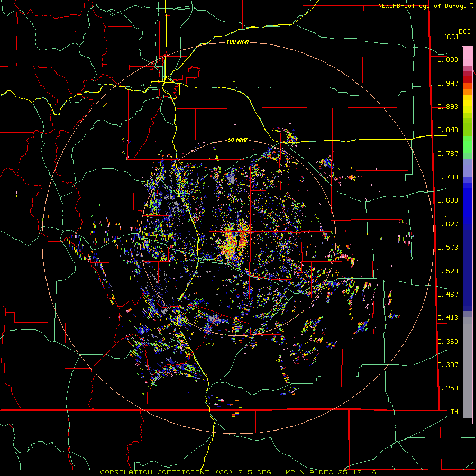Click the 0.253 scale value
This screenshot has width=476, height=476.
click(448, 388)
